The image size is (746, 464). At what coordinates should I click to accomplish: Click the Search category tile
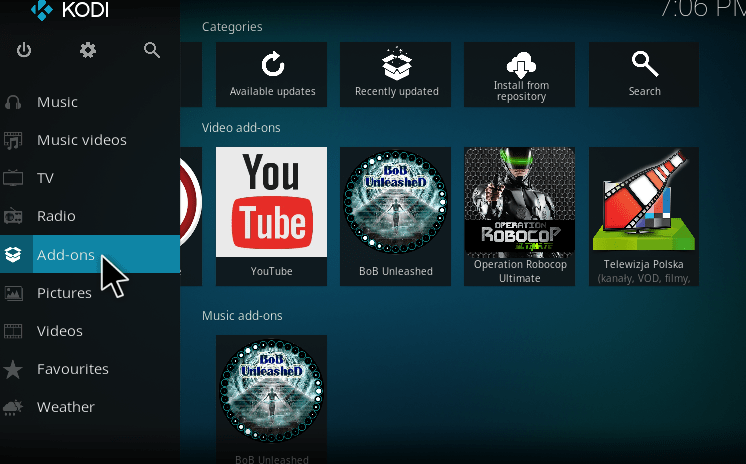[644, 74]
